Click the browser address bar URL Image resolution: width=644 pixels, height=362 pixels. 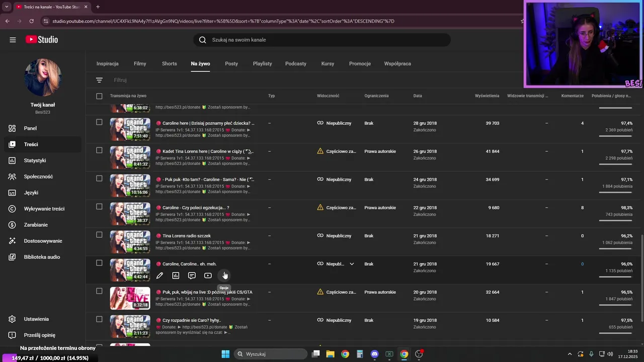coord(223,21)
